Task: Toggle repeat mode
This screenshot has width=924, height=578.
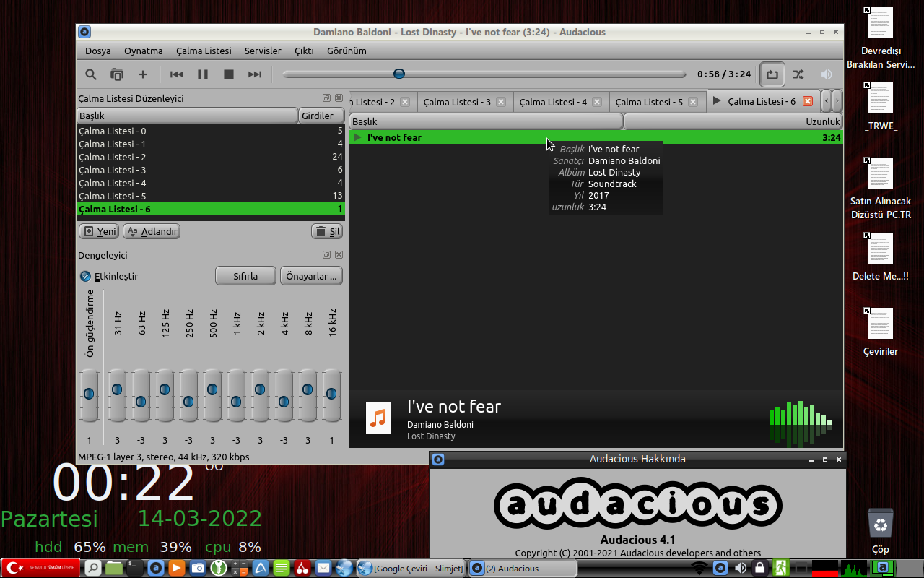Action: click(x=772, y=74)
